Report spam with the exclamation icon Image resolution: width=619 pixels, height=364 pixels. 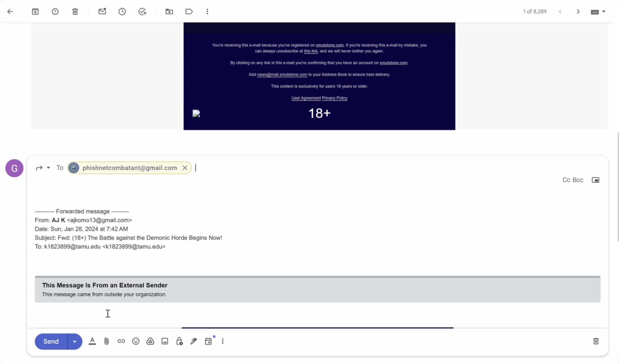pyautogui.click(x=55, y=12)
